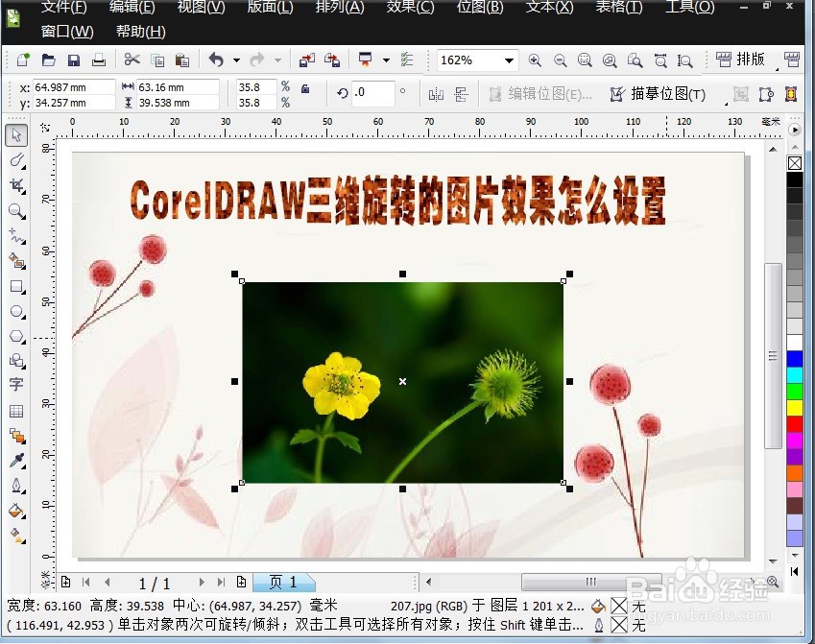Toggle the aspect ratio lock
Screen dimensions: 815x644
coord(304,87)
